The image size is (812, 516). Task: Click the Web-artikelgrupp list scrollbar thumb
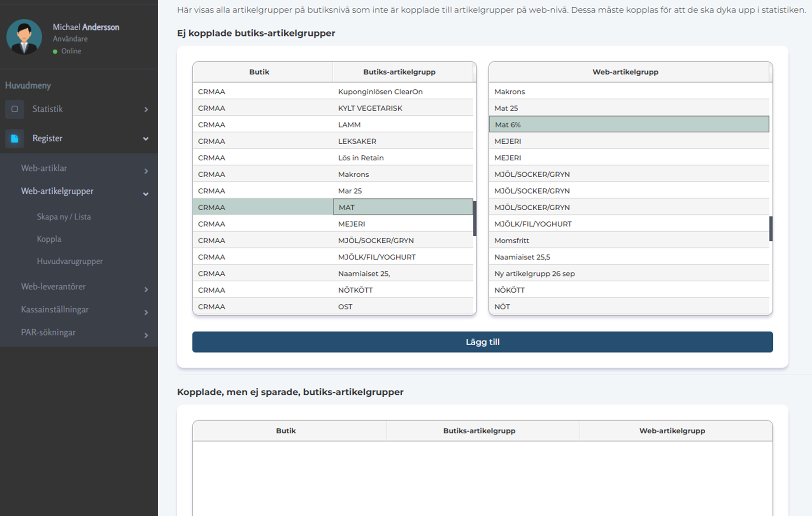(x=771, y=228)
